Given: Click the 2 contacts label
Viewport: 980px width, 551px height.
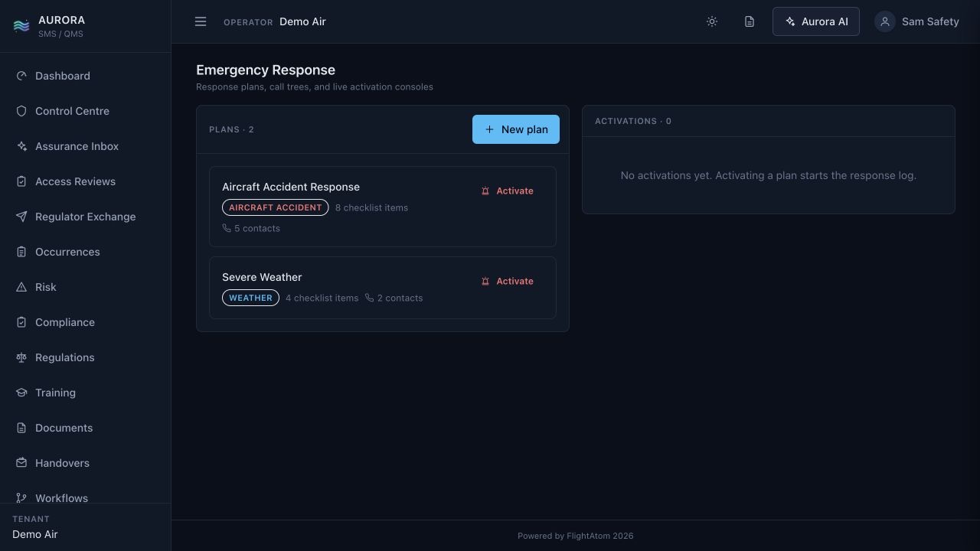Looking at the screenshot, I should (x=400, y=298).
